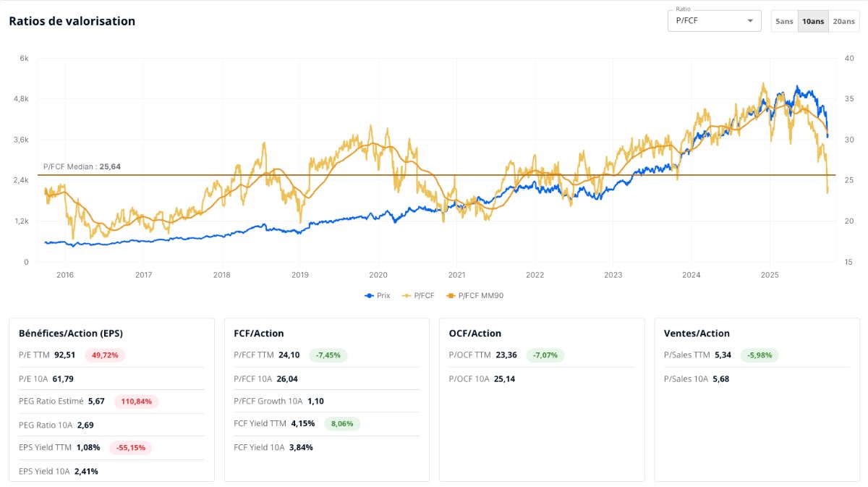Click the -5,98% P/Sales TTM badge

tap(759, 355)
